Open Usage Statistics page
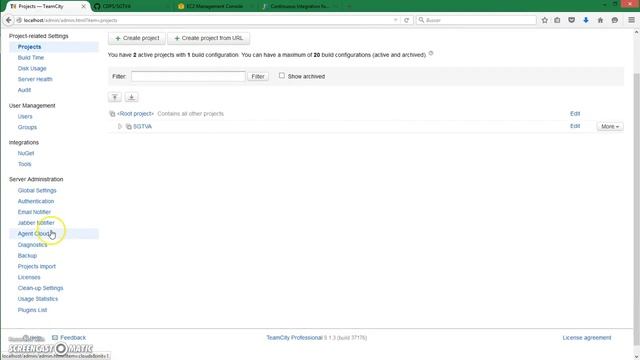 click(x=38, y=299)
